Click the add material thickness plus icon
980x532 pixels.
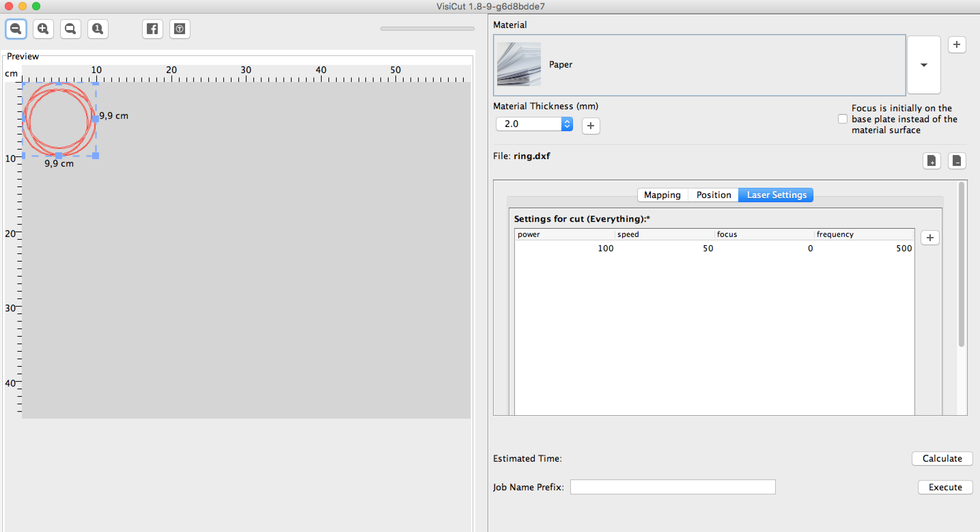[x=590, y=125]
